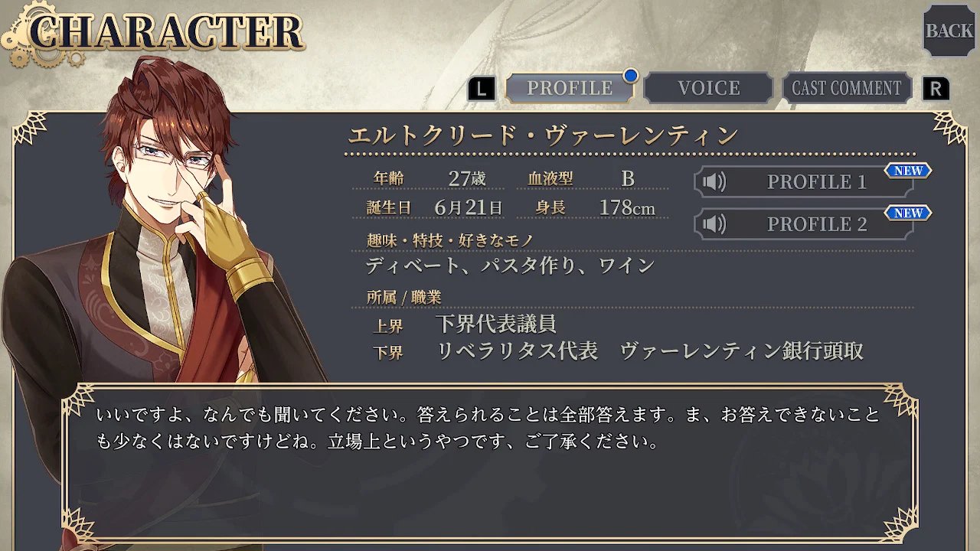Play PROFILE 2 speaker icon
980x551 pixels.
[714, 224]
